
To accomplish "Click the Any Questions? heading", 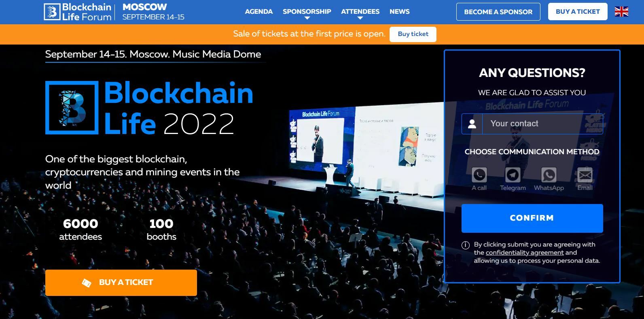I will click(532, 73).
